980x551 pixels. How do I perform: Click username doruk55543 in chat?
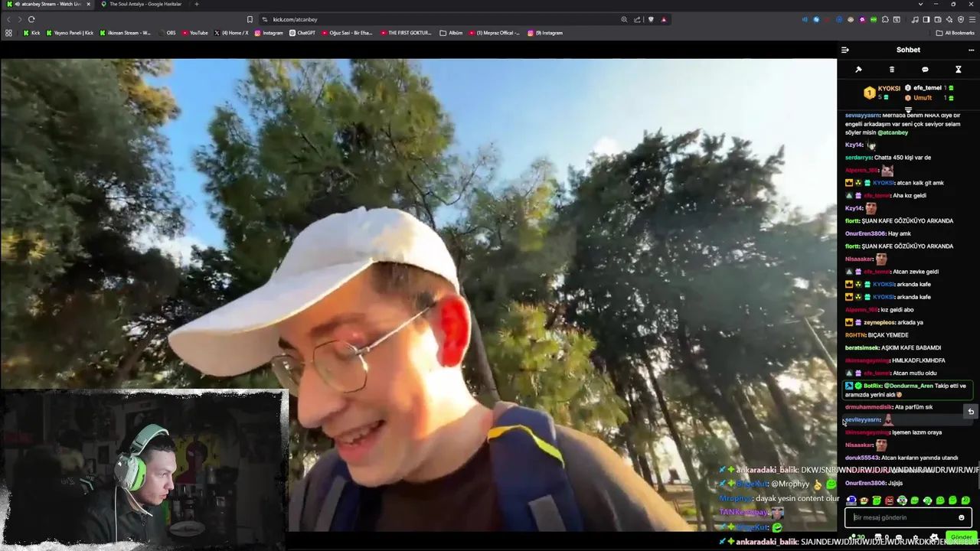pyautogui.click(x=862, y=458)
